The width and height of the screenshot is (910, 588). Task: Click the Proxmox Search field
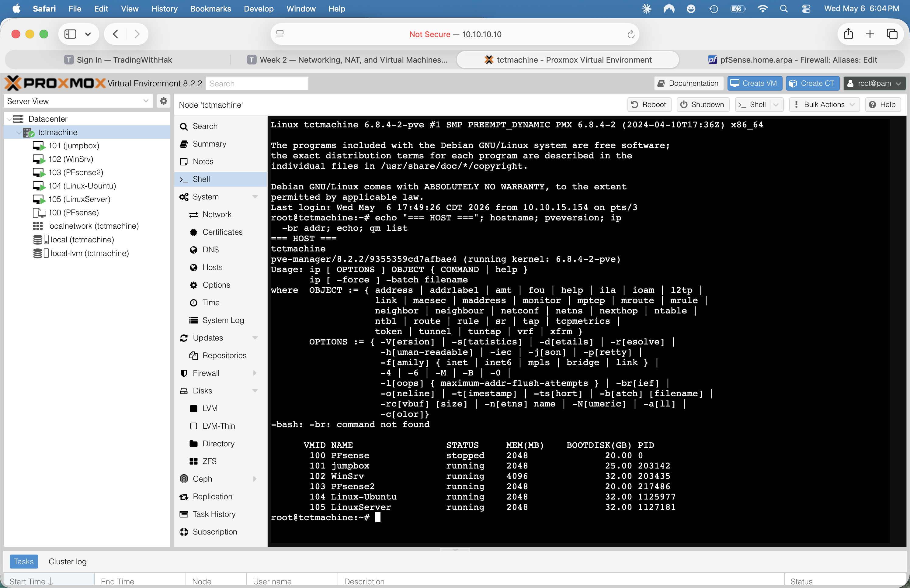pos(257,83)
